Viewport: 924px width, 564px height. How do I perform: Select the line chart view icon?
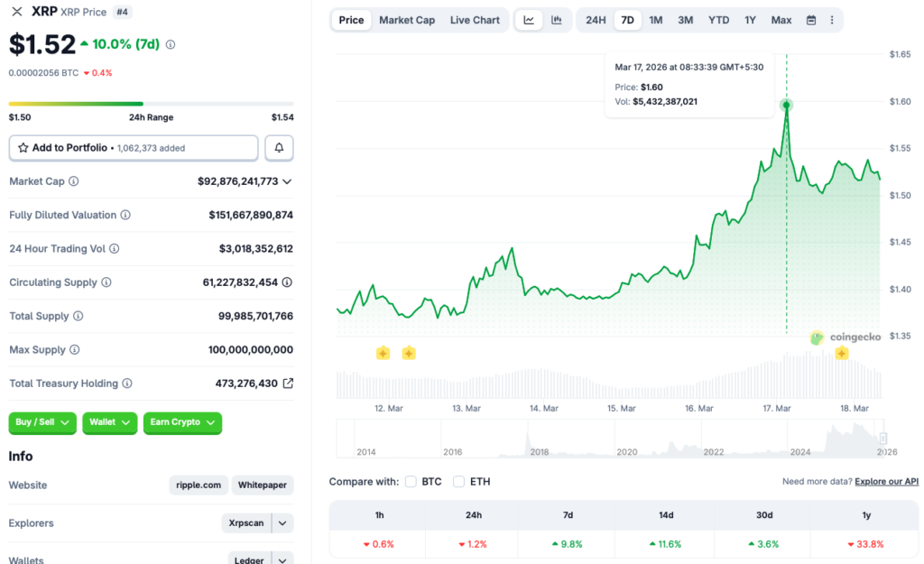(x=528, y=19)
